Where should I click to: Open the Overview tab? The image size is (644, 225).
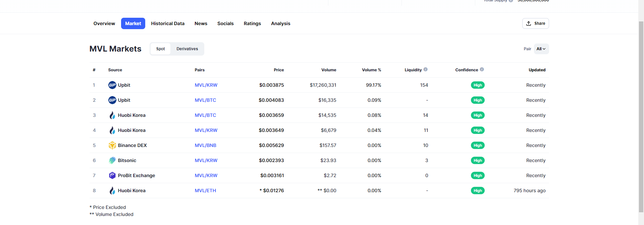click(104, 23)
